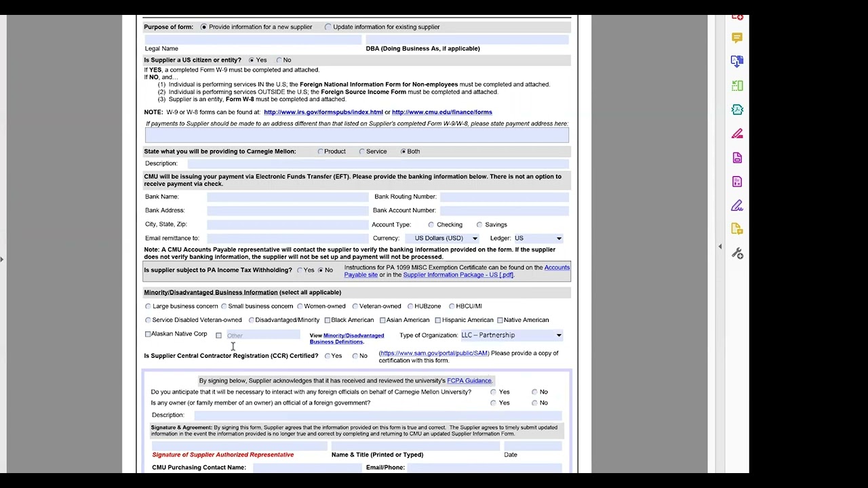868x488 pixels.
Task: Select Product radio button
Action: point(320,152)
